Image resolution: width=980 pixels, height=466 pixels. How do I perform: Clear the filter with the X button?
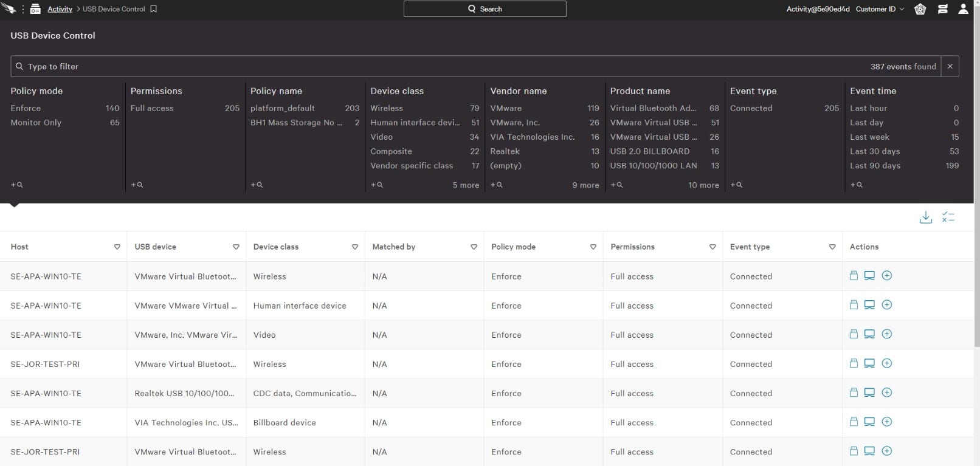[950, 66]
